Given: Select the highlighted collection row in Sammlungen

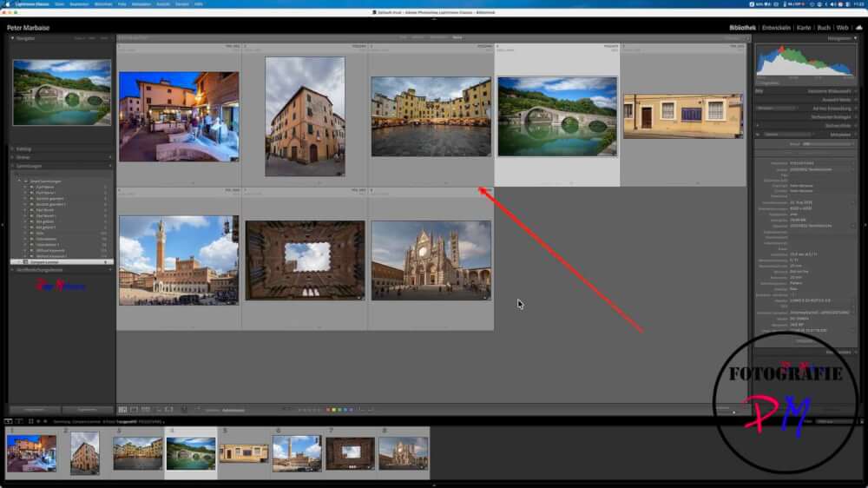Looking at the screenshot, I should click(62, 262).
